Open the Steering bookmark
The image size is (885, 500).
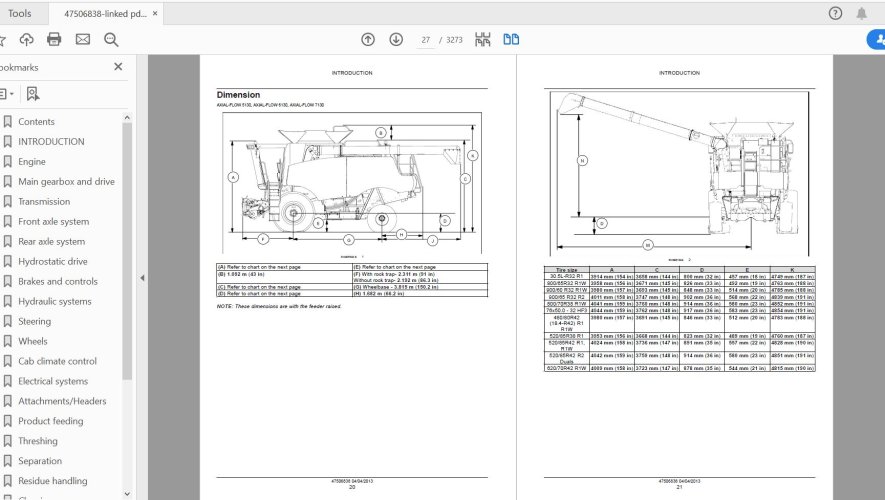[x=34, y=321]
